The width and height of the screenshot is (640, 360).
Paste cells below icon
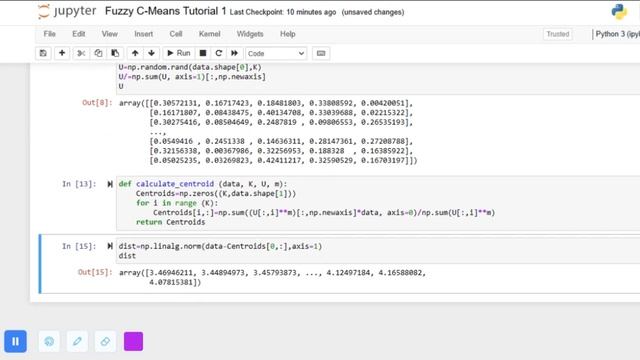click(x=115, y=53)
